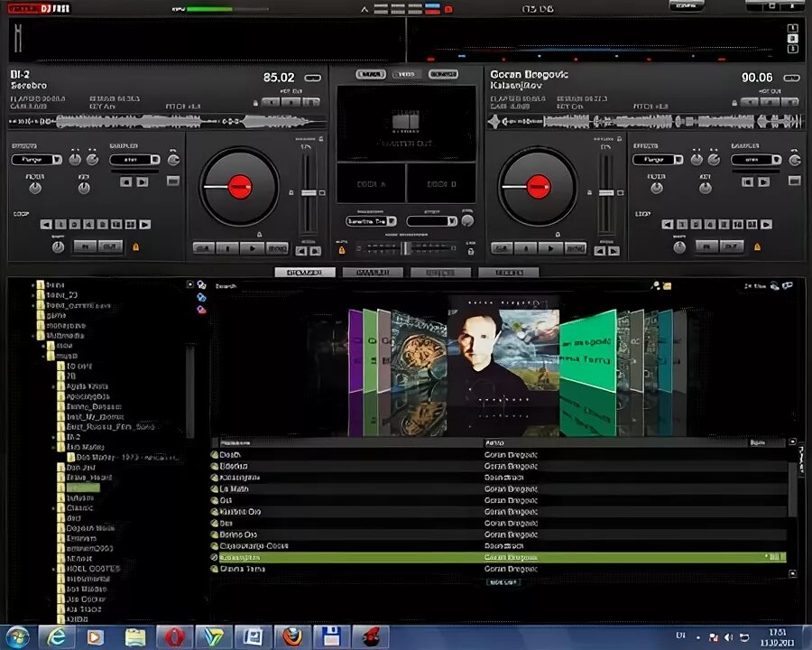The height and width of the screenshot is (650, 812).
Task: Open left deck sampler selection dropdown
Action: coord(134,160)
